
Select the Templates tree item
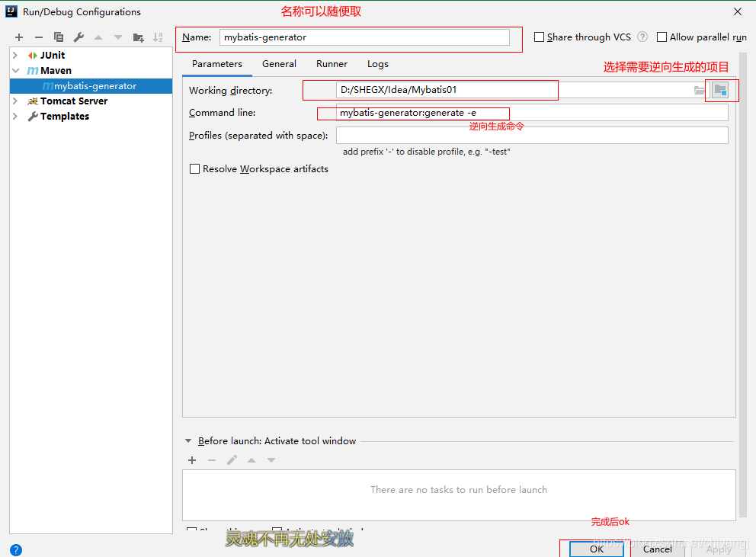(65, 117)
